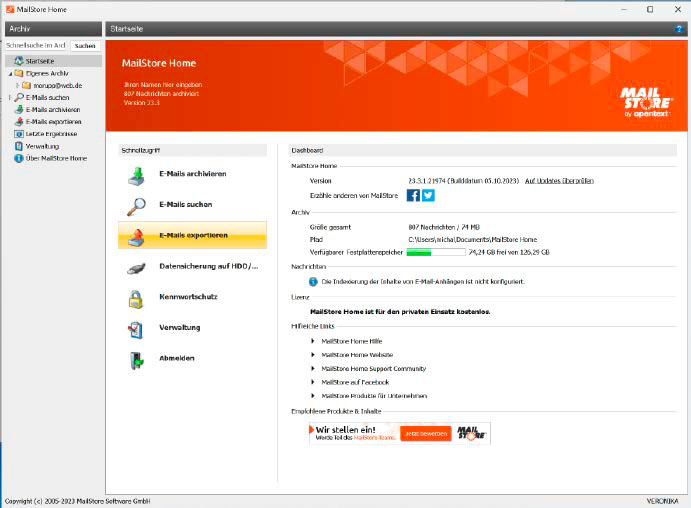Click the MailStore app icon in title bar
The height and width of the screenshot is (508, 691).
pyautogui.click(x=10, y=9)
